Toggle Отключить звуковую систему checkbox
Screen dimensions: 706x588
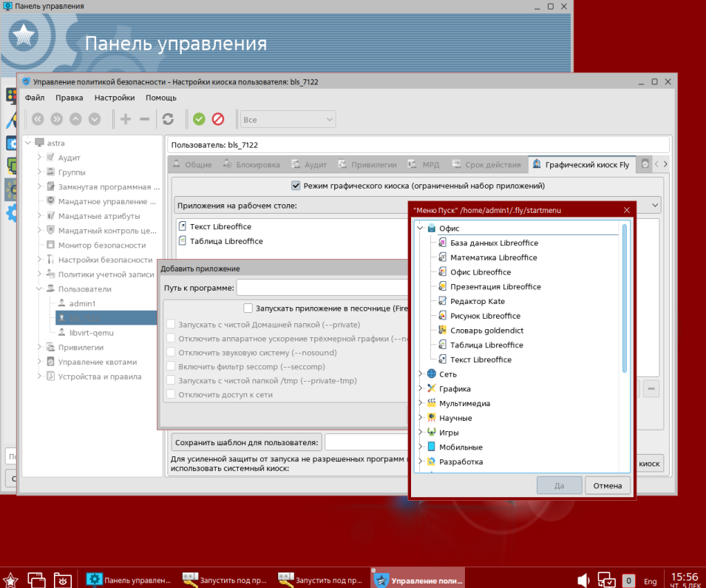click(171, 352)
